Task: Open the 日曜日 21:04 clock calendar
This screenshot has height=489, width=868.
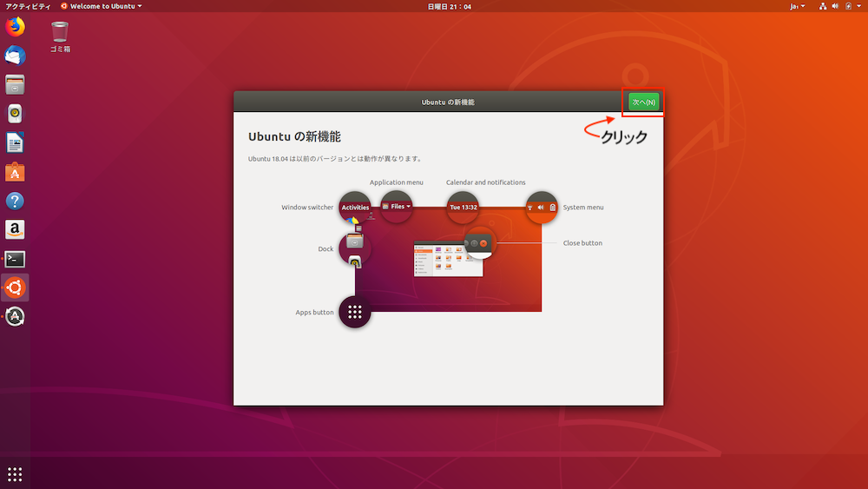Action: pyautogui.click(x=449, y=6)
